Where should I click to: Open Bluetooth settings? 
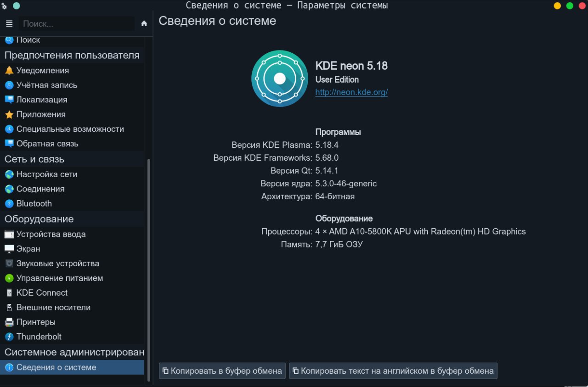pyautogui.click(x=72, y=203)
